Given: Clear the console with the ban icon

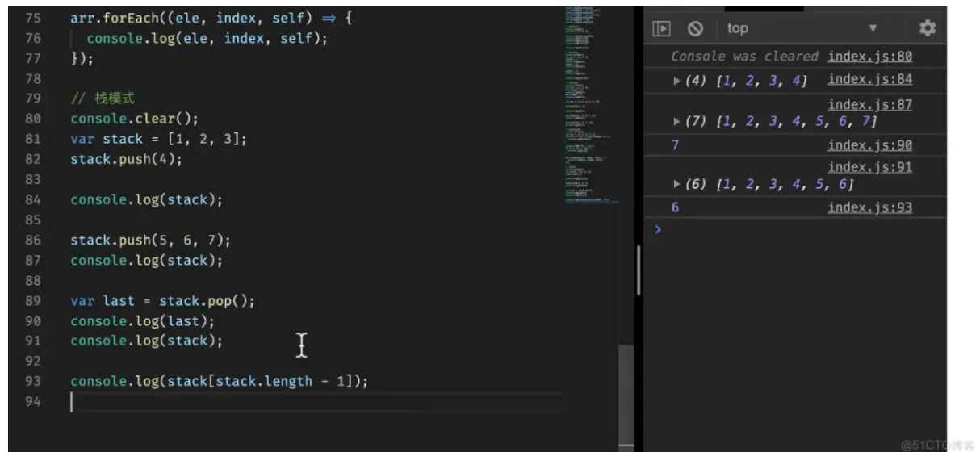Looking at the screenshot, I should pyautogui.click(x=695, y=28).
